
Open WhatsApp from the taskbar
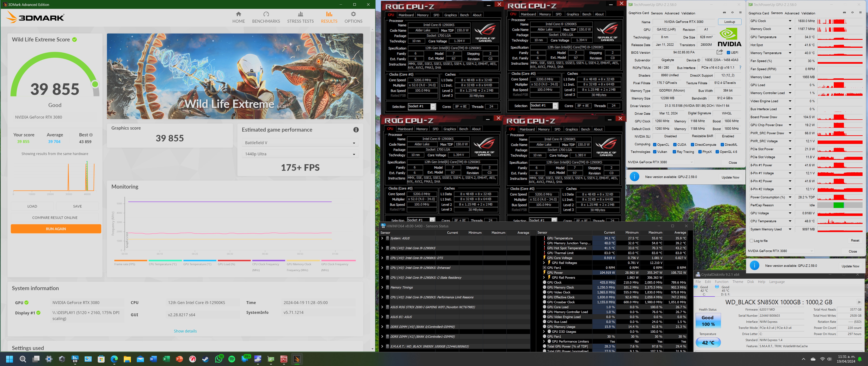(219, 359)
